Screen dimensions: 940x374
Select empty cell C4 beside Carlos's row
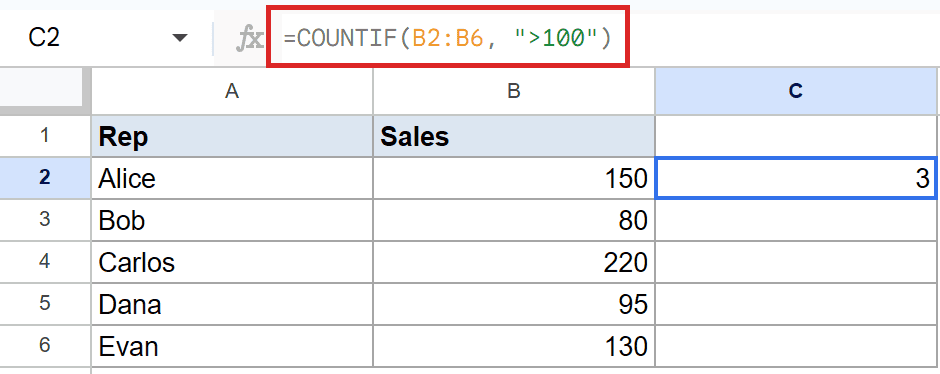pyautogui.click(x=796, y=262)
